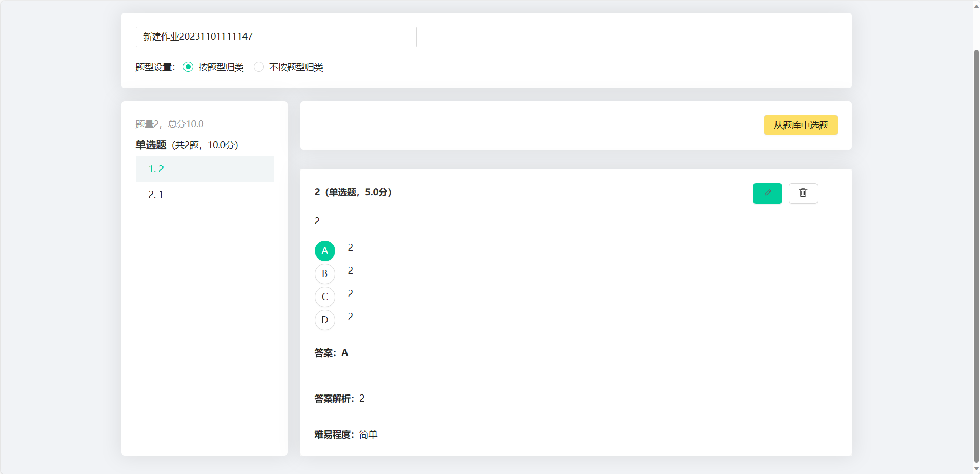Choose option C circle
980x474 pixels.
[x=325, y=297]
